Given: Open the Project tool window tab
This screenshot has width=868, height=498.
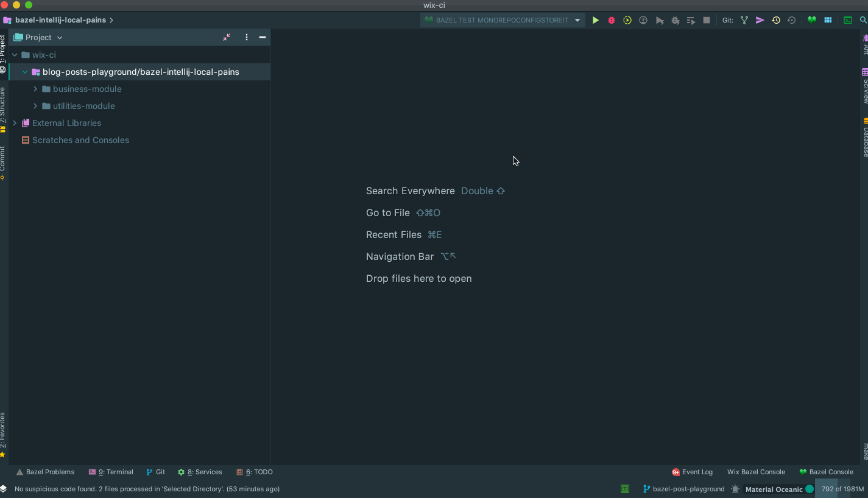Looking at the screenshot, I should pos(4,54).
